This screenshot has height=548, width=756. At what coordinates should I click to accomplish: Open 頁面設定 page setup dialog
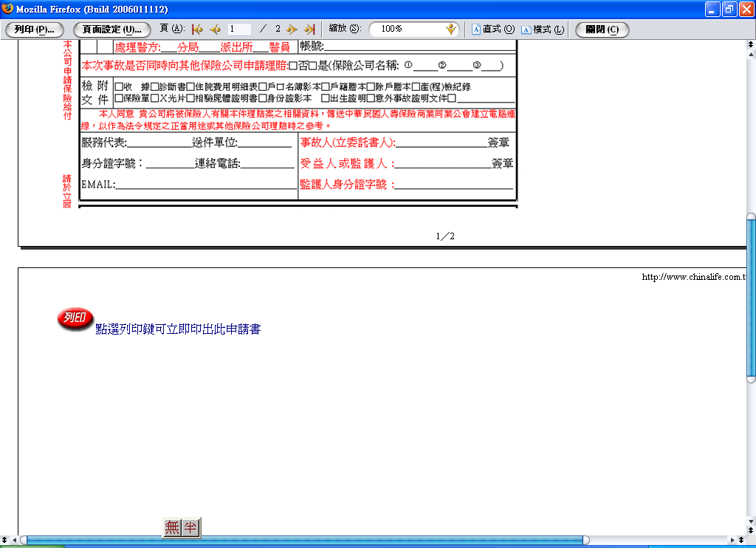[112, 30]
